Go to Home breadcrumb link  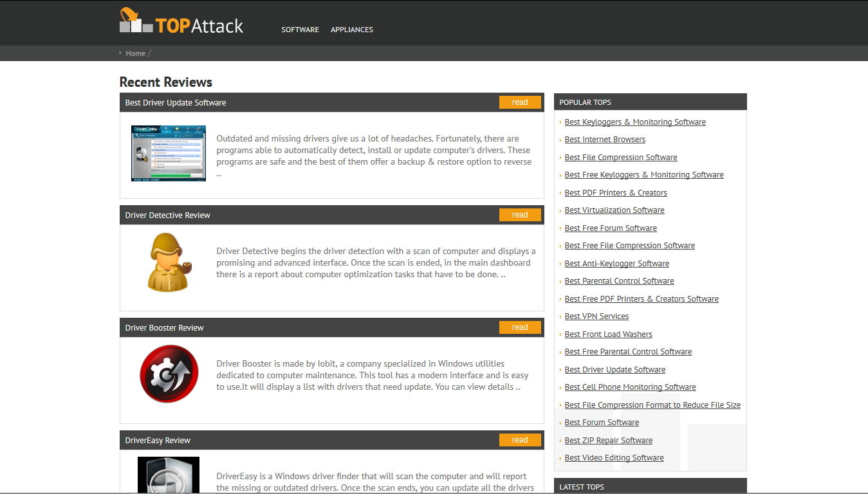[x=135, y=53]
